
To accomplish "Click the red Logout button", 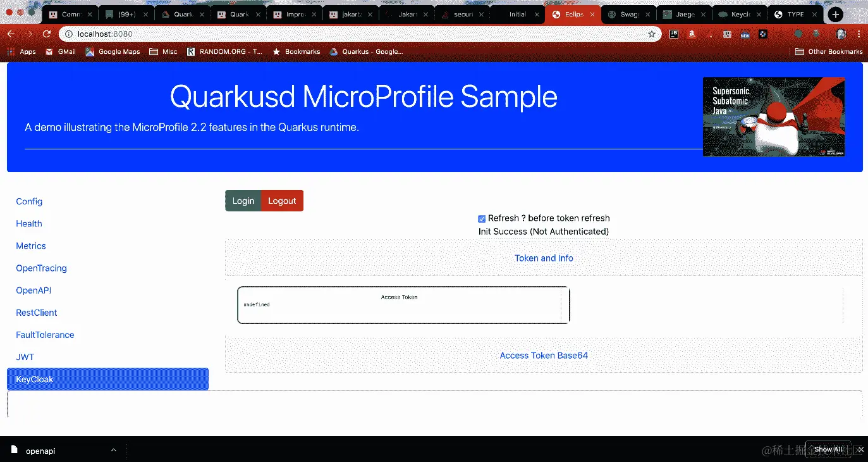I will [282, 201].
